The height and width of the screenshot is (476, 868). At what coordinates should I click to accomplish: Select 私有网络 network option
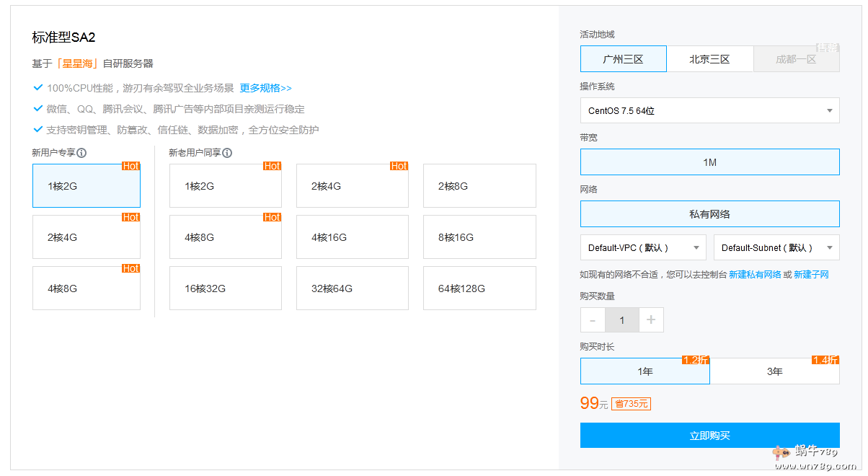click(709, 214)
